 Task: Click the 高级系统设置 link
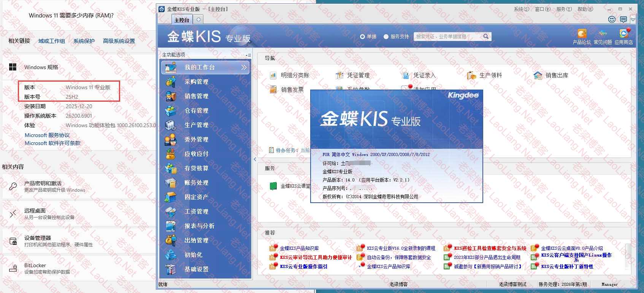119,41
